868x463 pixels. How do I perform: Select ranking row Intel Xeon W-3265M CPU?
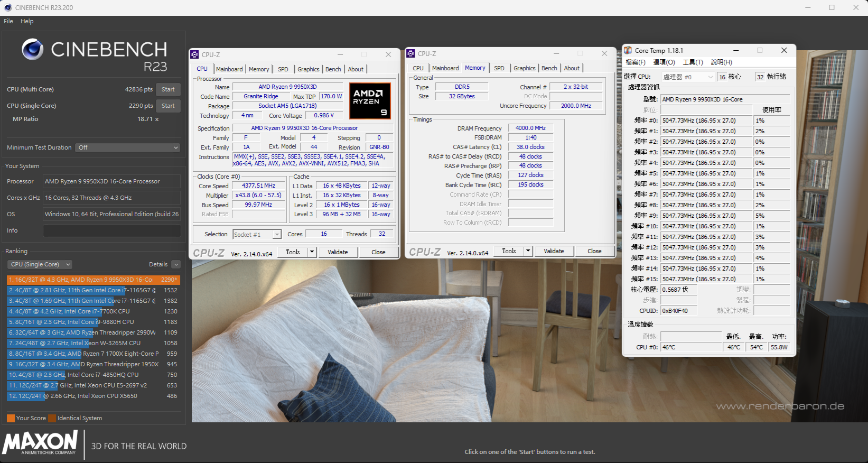coord(94,343)
